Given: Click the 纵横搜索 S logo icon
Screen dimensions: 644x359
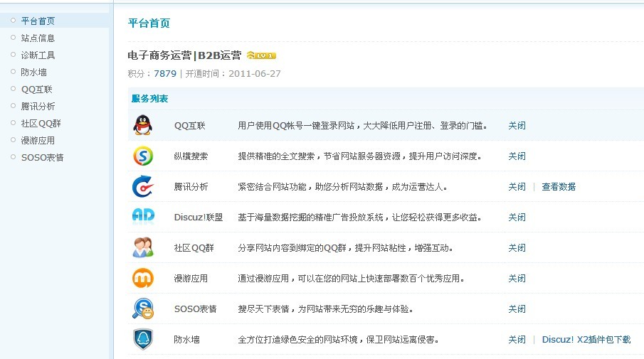Looking at the screenshot, I should coord(143,156).
